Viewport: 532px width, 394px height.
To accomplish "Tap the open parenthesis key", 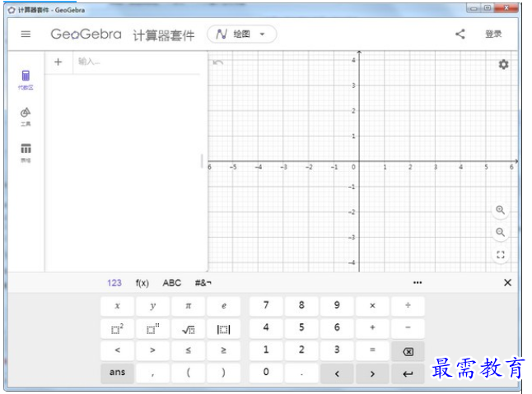I will click(x=189, y=373).
